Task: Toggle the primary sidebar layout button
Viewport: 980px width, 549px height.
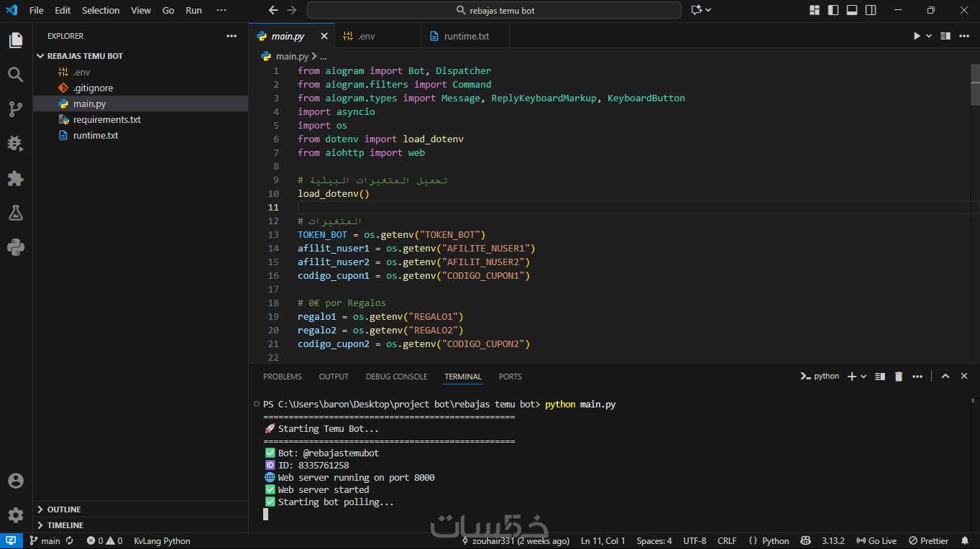Action: pyautogui.click(x=833, y=10)
